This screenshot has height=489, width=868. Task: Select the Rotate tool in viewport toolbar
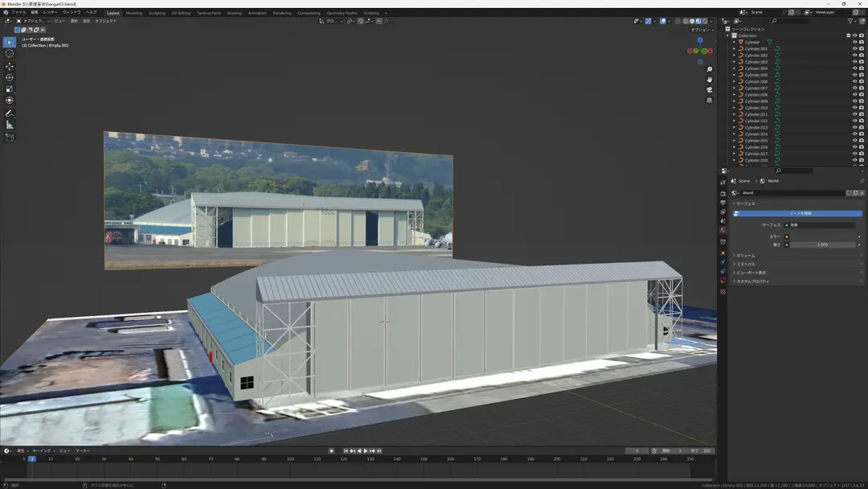10,77
